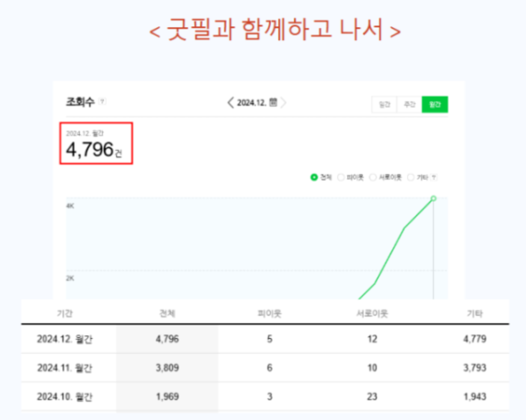Click the highlighted 4,796건 monthly total
Viewport: 526px width, 420px height.
(x=94, y=150)
